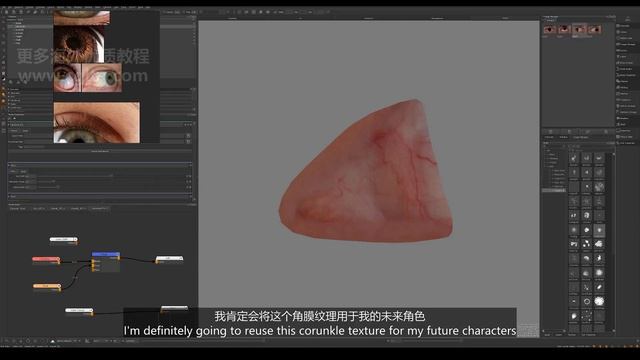Pick the three-blob splatter brush
The height and width of the screenshot is (360, 640).
tap(587, 244)
